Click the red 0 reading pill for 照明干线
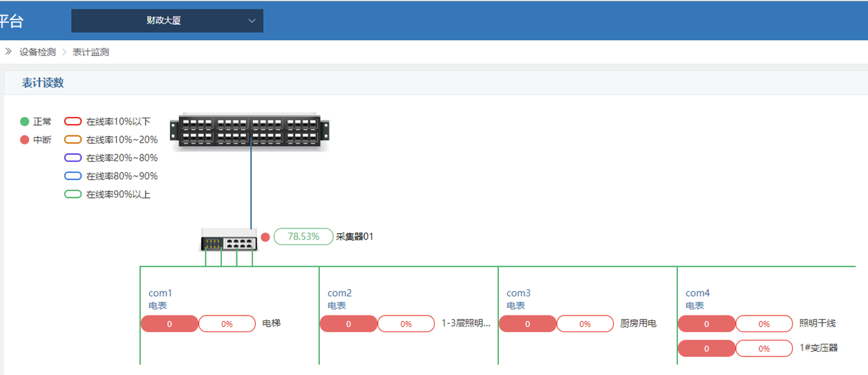The image size is (868, 375). [706, 324]
